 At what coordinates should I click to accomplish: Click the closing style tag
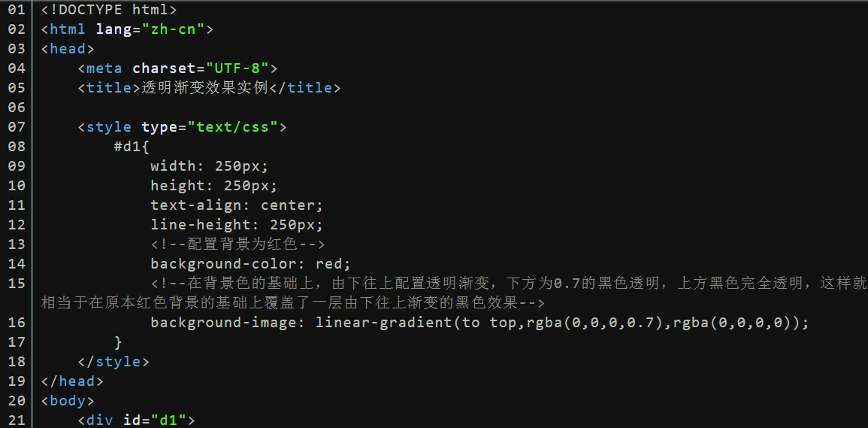click(x=113, y=362)
